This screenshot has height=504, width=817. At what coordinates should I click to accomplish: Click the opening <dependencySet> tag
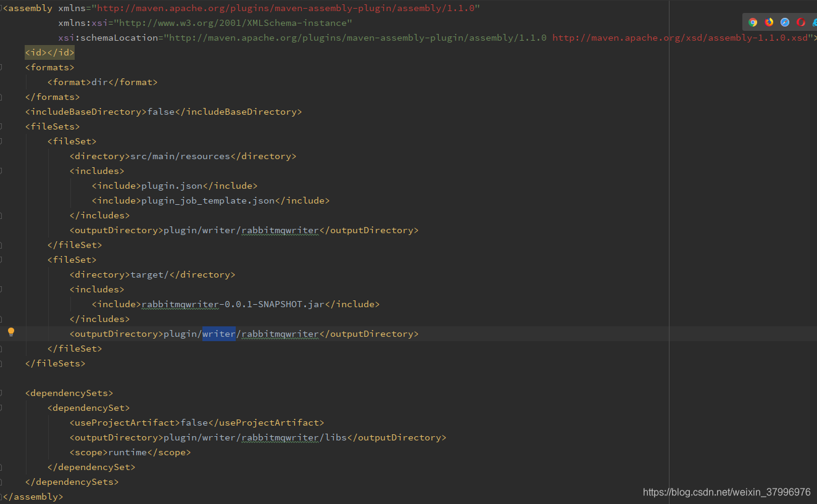(x=88, y=408)
